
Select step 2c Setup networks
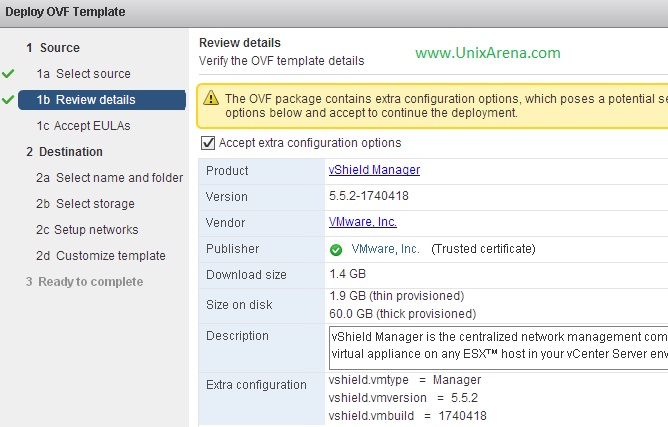87,230
